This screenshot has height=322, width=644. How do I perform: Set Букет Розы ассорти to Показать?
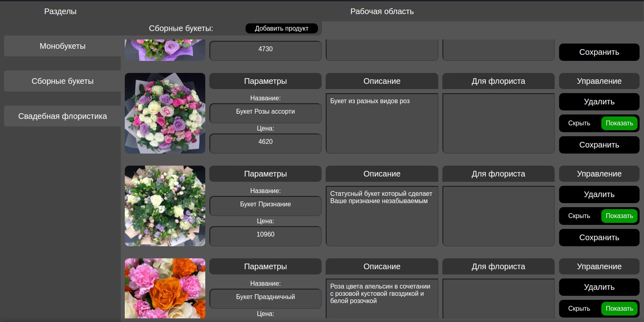pos(619,123)
